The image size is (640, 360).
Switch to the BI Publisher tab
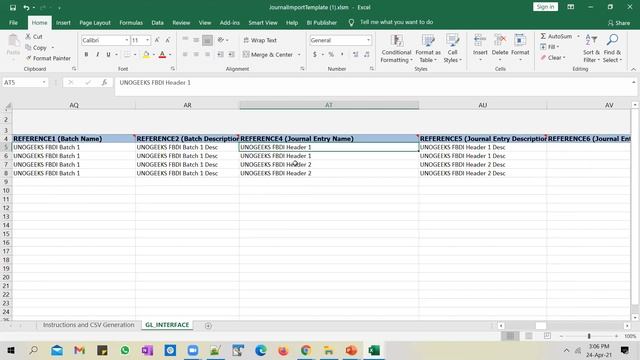click(322, 22)
